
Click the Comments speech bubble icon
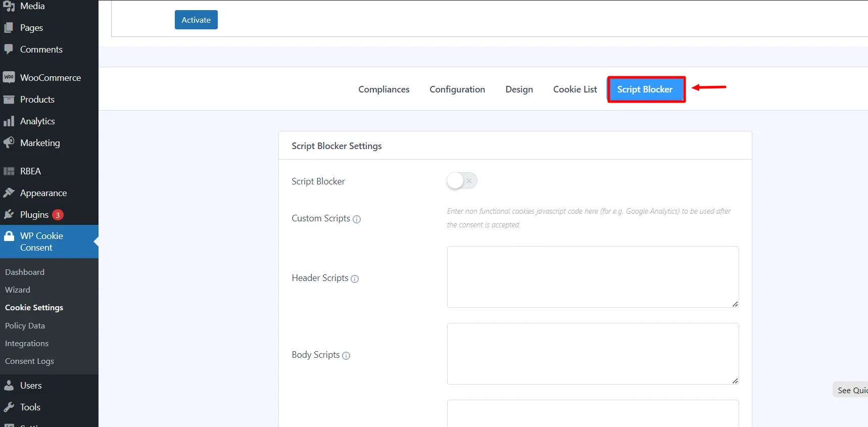click(x=9, y=50)
